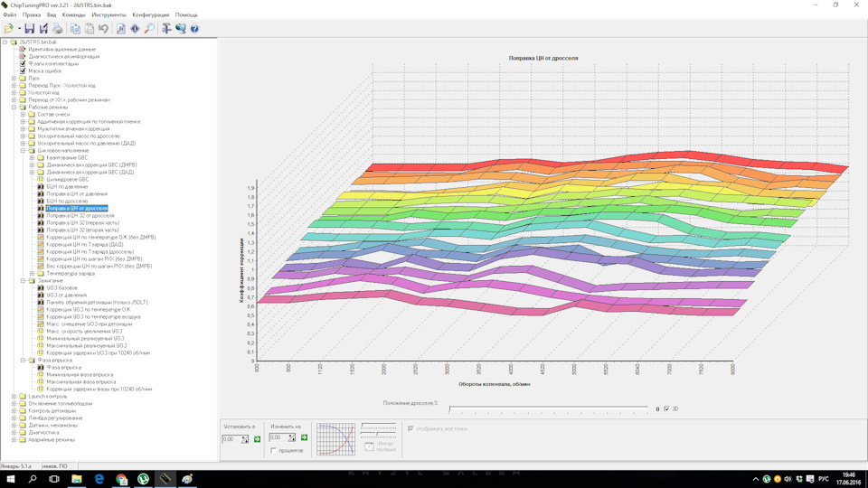Collapse the Цикловое наполнение folder
The width and height of the screenshot is (868, 488).
coord(23,151)
